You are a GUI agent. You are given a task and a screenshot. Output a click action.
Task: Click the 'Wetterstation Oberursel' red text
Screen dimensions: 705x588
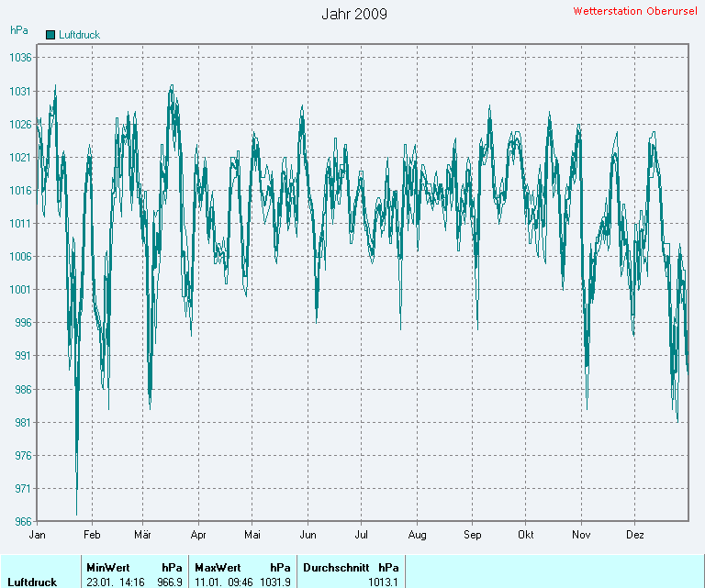[635, 11]
